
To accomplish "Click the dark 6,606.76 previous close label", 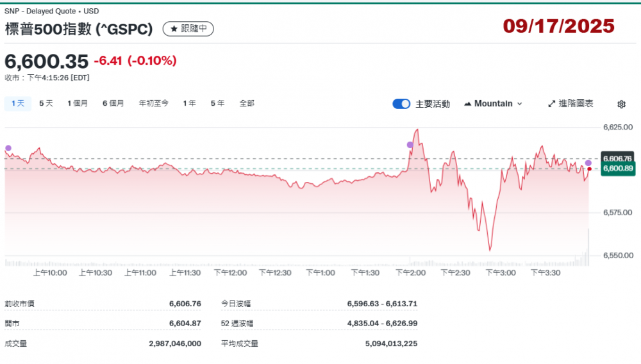I will 617,158.
